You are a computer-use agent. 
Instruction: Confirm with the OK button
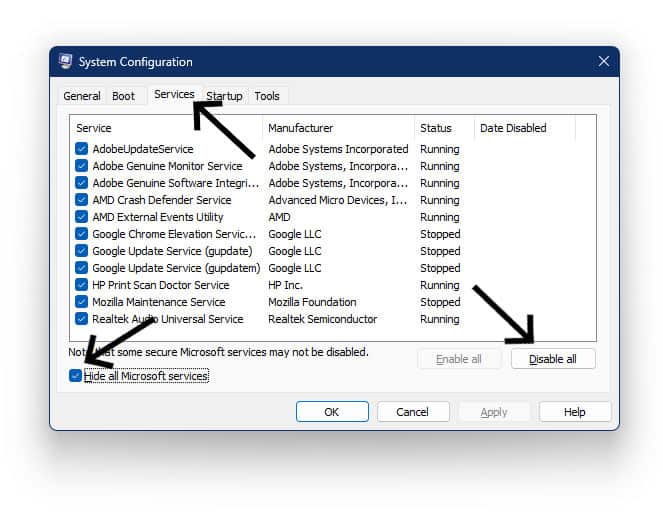[x=332, y=412]
